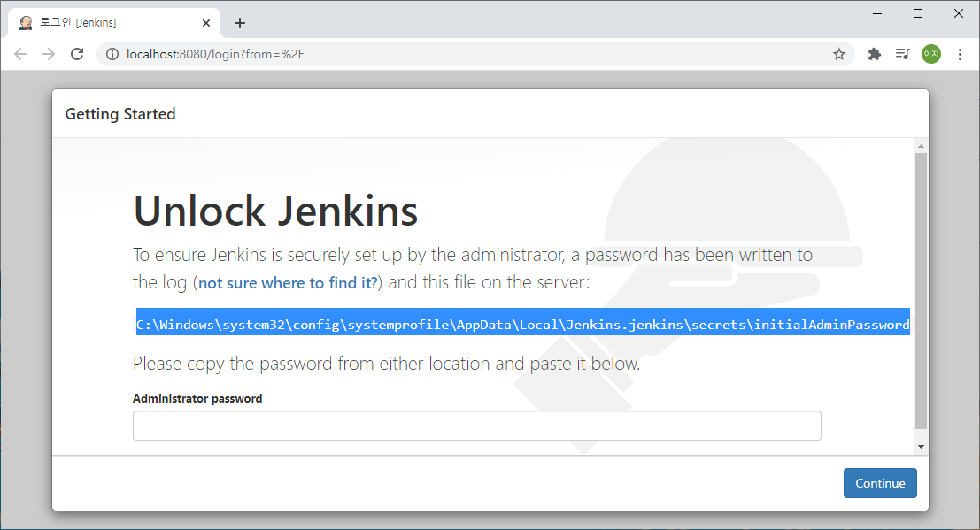Click the dialog vertical scrollbar thumb
This screenshot has height=530, width=980.
coord(921,290)
